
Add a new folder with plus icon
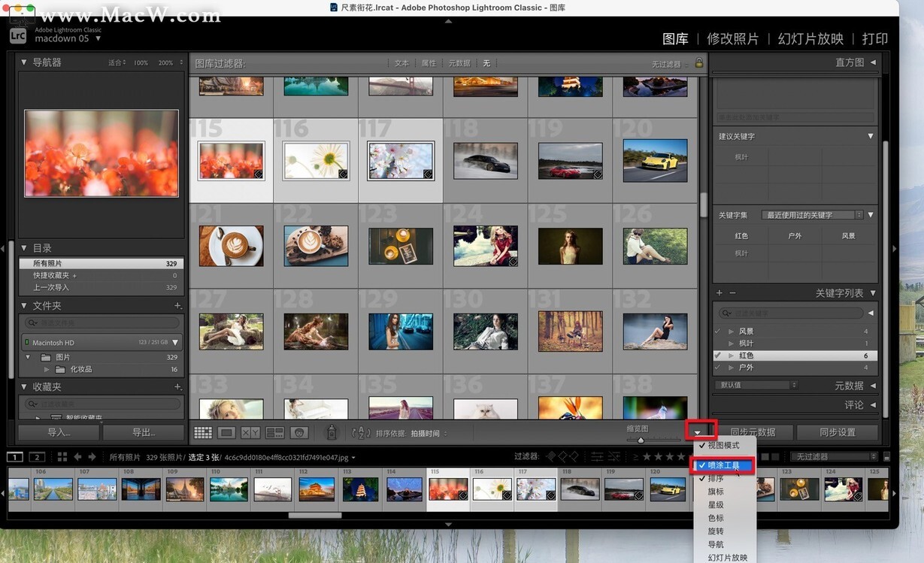pos(177,306)
